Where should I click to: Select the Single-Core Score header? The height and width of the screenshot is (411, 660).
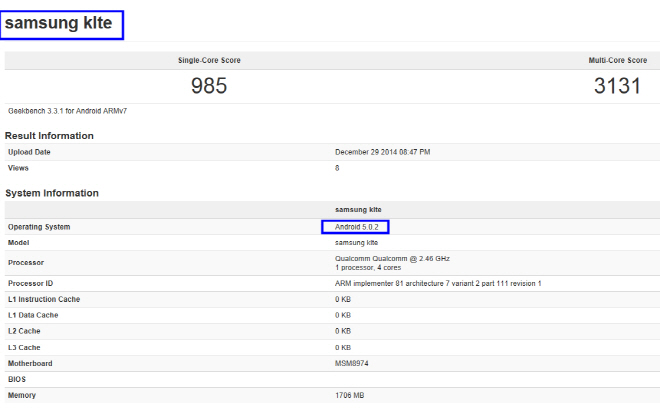pyautogui.click(x=209, y=60)
